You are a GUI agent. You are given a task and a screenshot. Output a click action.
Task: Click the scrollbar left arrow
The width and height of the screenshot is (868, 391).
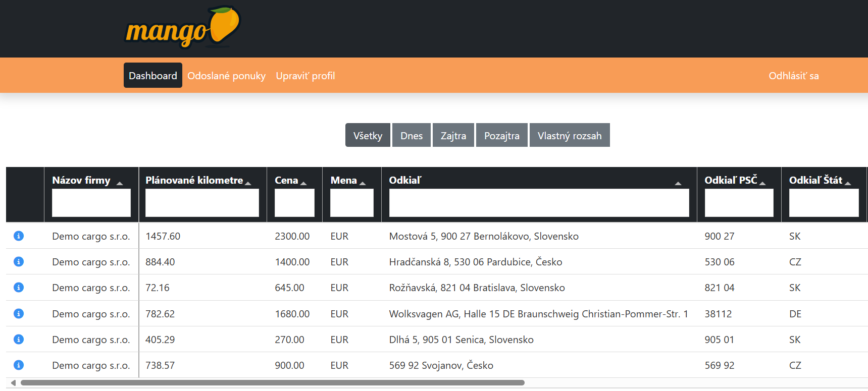(13, 383)
